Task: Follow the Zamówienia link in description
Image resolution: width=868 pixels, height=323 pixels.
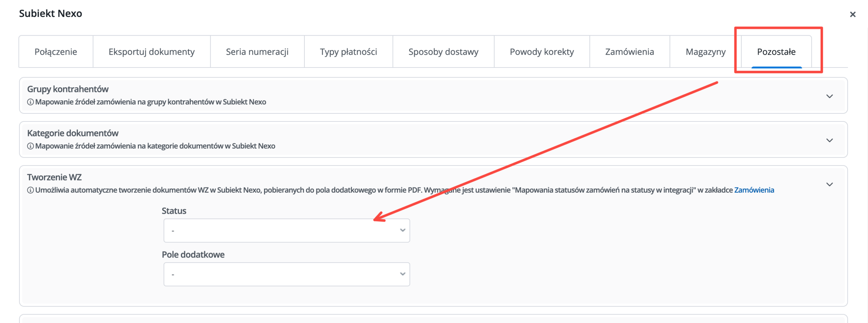Action: coord(754,190)
